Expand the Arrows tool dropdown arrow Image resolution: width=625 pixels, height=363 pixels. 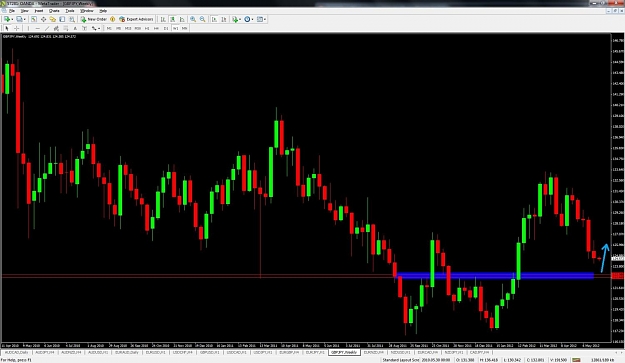[x=99, y=28]
